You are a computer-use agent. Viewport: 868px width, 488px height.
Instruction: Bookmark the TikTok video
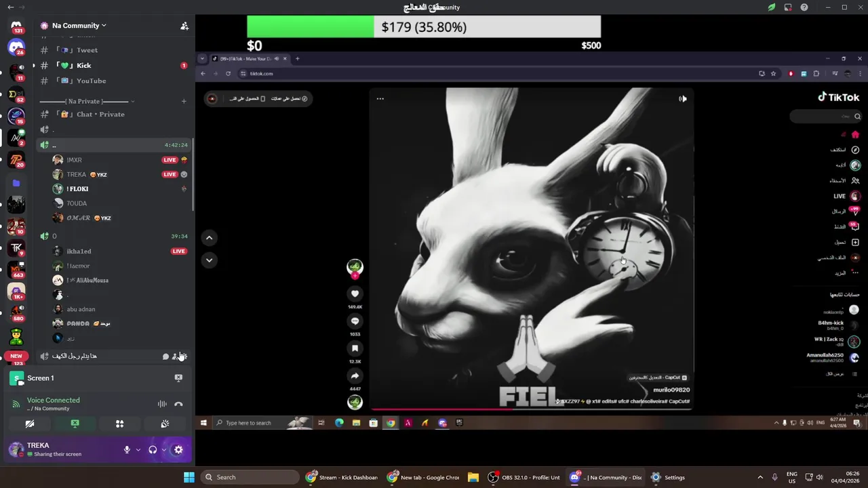click(355, 348)
